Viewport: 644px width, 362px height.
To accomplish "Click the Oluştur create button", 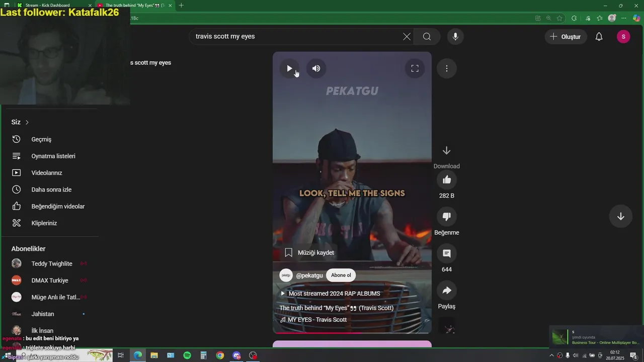I will pyautogui.click(x=566, y=37).
